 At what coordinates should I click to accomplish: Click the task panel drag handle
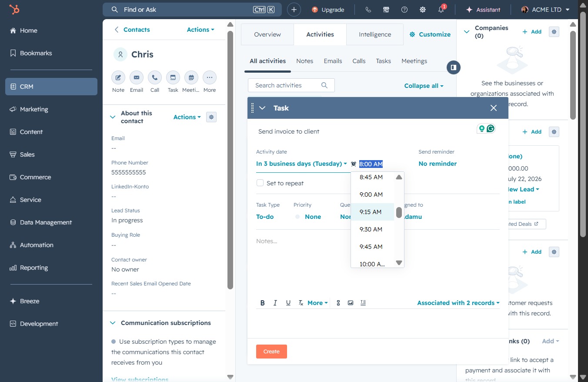(x=253, y=108)
